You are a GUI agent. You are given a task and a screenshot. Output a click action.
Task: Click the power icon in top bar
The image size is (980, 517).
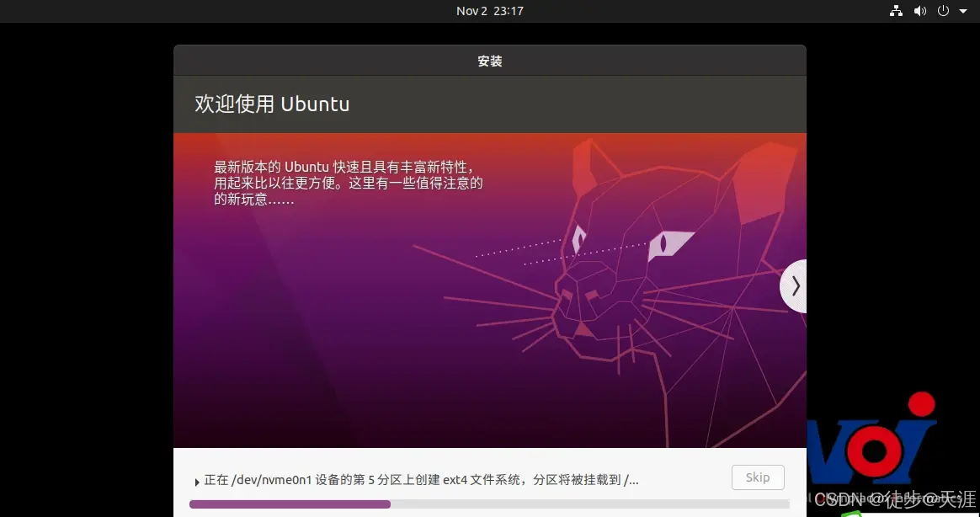coord(943,11)
